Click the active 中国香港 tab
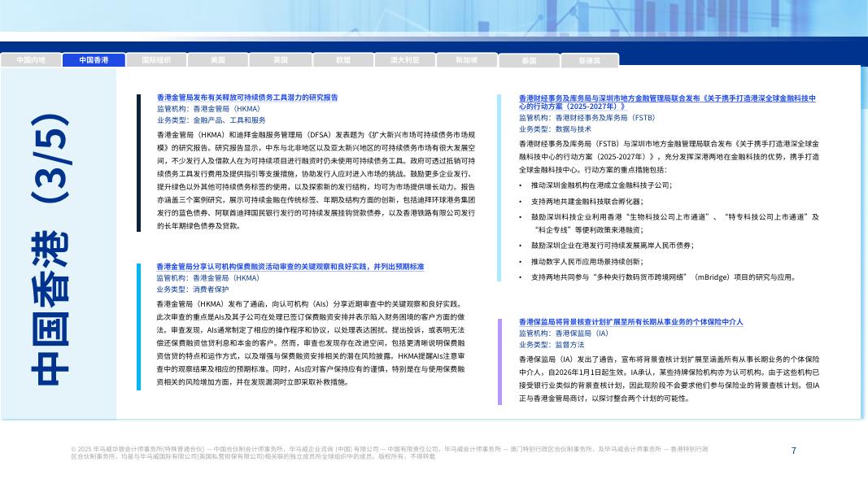Screen dimensions: 868x488 (x=93, y=59)
